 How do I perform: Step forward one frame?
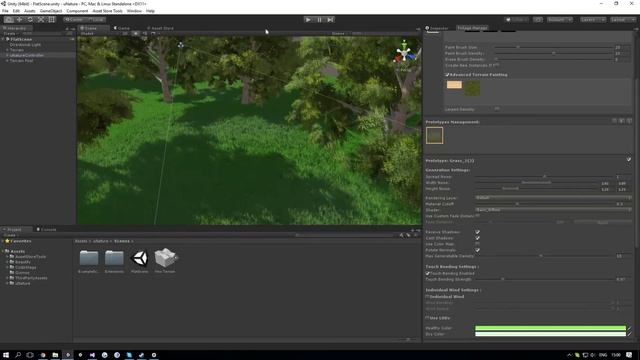330,20
